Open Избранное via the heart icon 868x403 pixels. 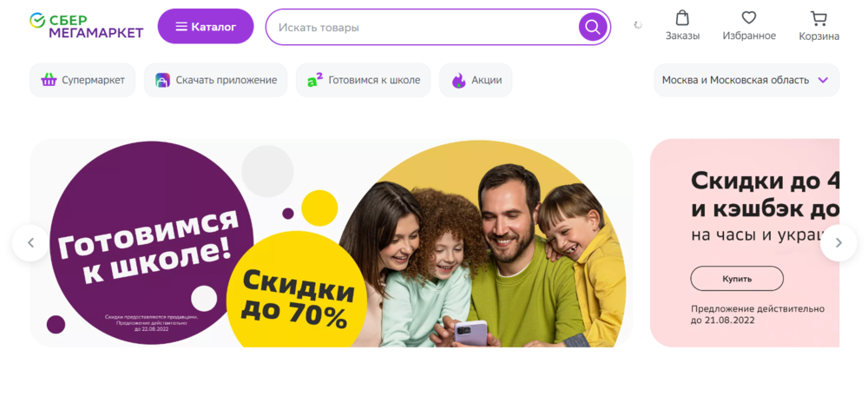(x=749, y=18)
